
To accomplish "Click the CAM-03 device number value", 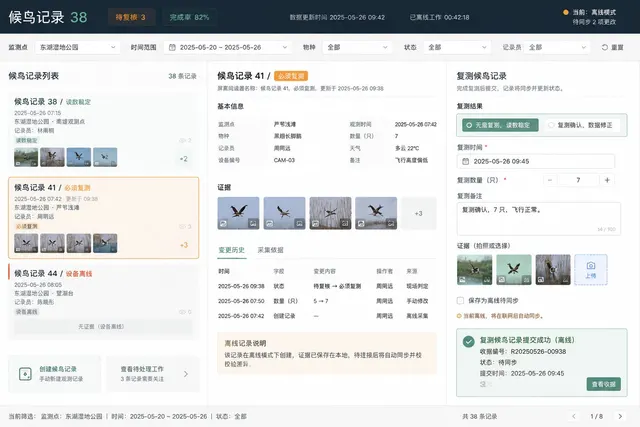I will tap(284, 160).
